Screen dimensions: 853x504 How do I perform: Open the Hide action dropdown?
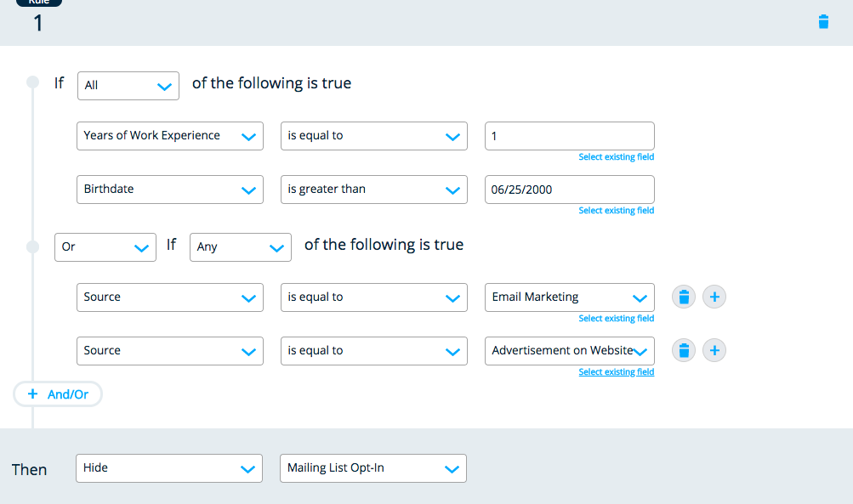pos(170,468)
